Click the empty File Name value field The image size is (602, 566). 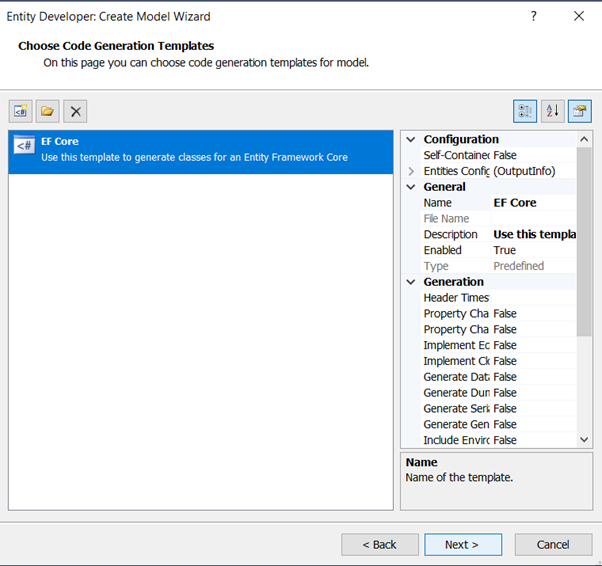coord(533,218)
